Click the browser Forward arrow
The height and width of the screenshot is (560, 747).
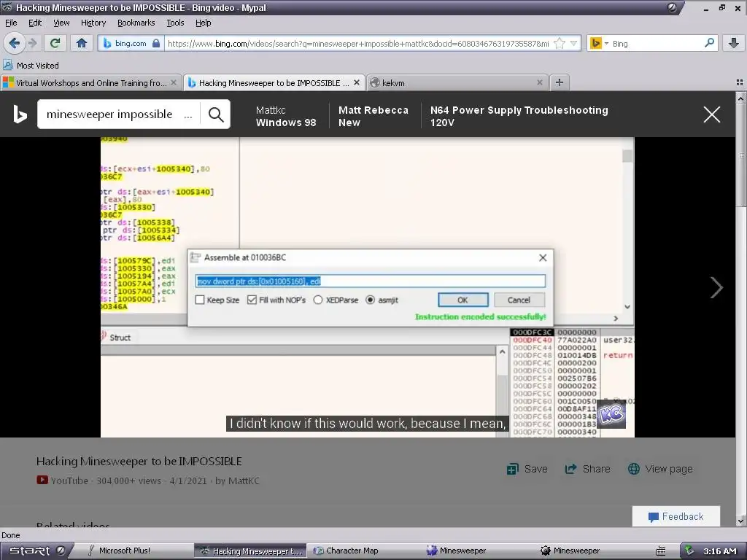click(33, 43)
